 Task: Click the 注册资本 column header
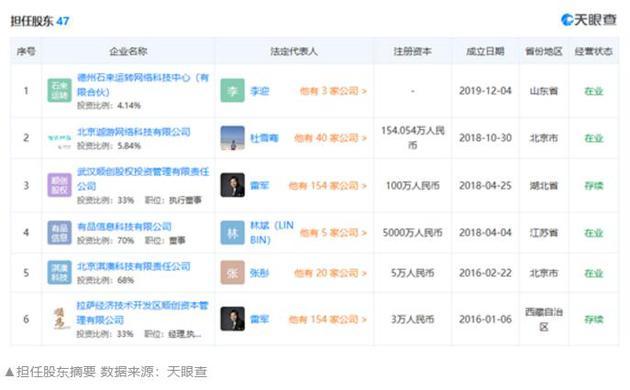coord(412,51)
